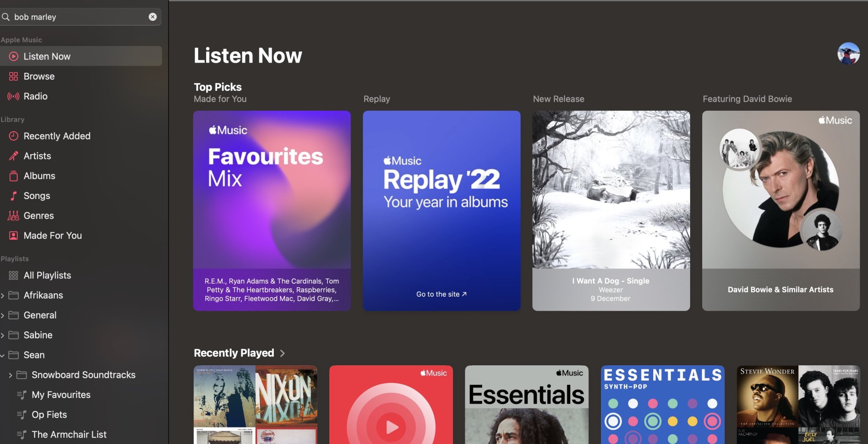Click the Recently Played heading
This screenshot has height=444, width=868.
click(234, 353)
